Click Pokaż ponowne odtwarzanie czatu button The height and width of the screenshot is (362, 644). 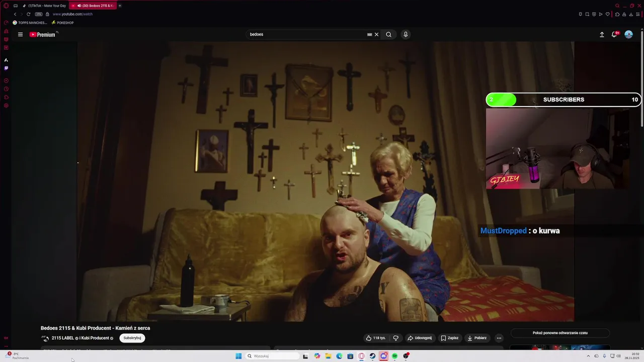[560, 333]
